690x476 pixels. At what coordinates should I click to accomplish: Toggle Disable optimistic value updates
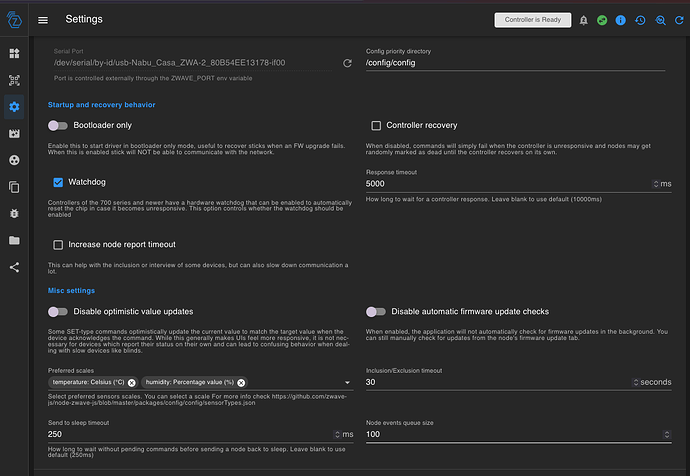click(x=58, y=312)
